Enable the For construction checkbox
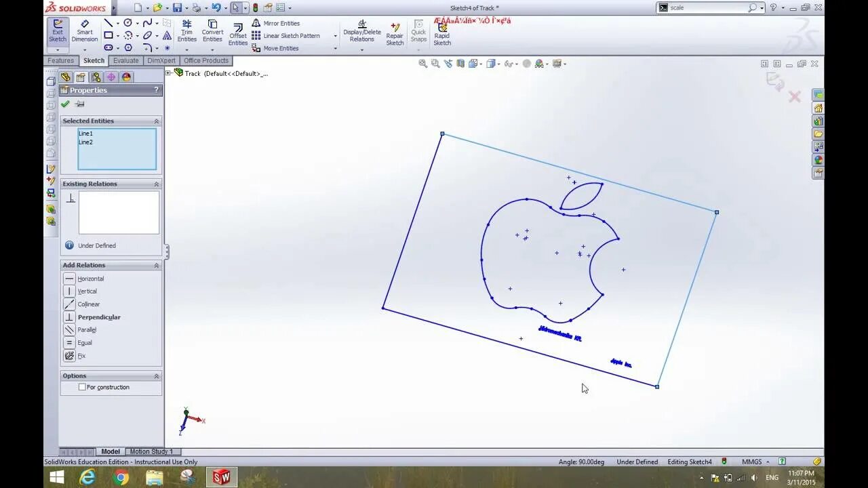Screen dimensions: 868x488 coord(82,387)
